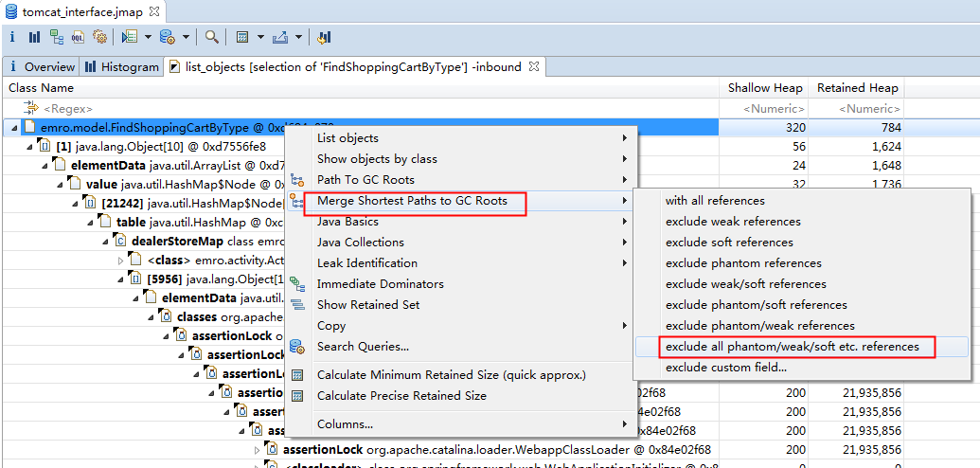Viewport: 980px width, 468px height.
Task: Collapse the table java.util.HashMap node
Action: point(90,223)
